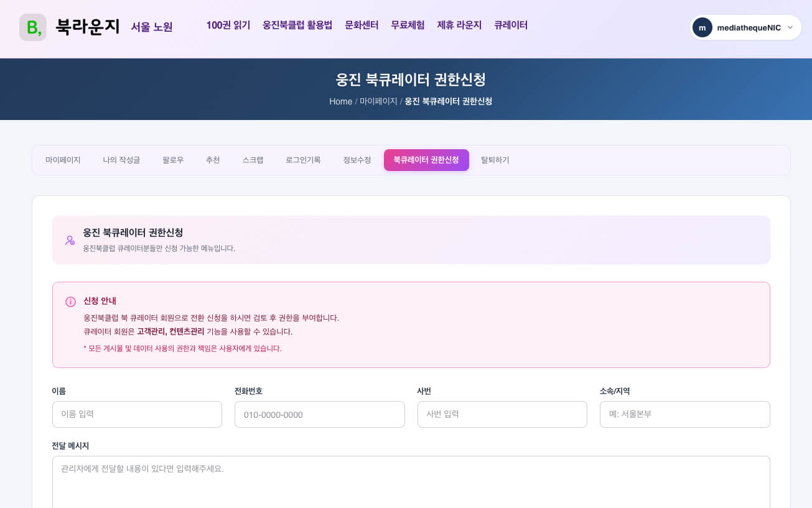812x508 pixels.
Task: Click the mediathequeNIC profile avatar
Action: pos(702,27)
